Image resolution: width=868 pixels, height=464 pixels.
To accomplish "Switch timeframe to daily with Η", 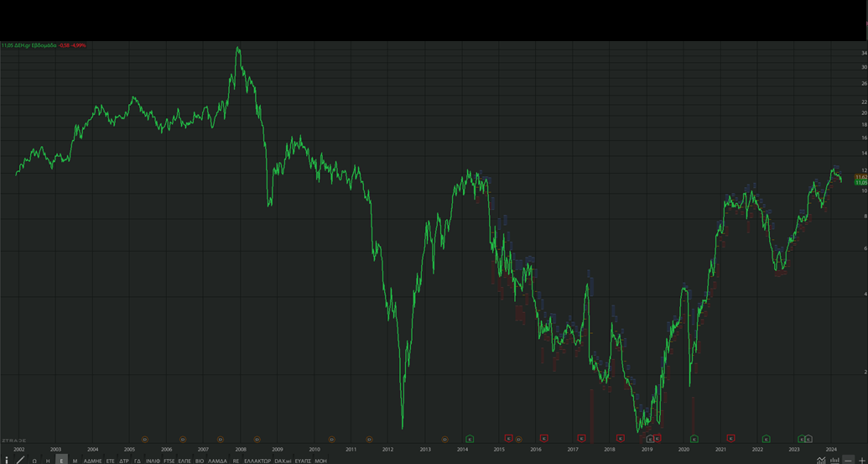I will pos(48,461).
